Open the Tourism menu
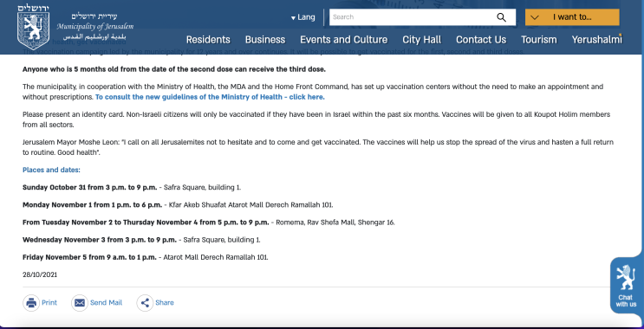This screenshot has width=644, height=329. point(539,40)
